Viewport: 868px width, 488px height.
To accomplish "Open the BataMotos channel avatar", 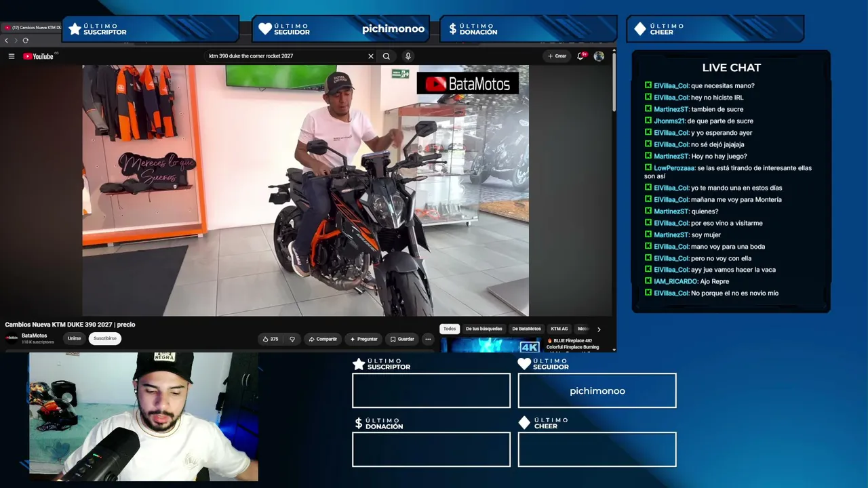I will [12, 338].
